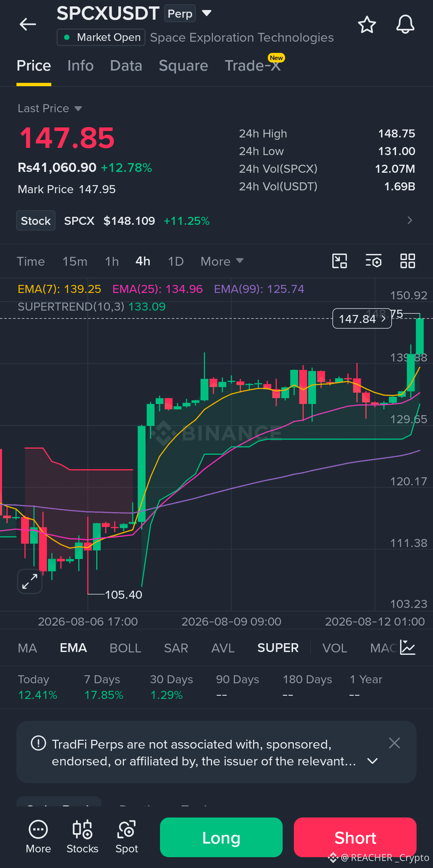
Task: Open the More menu in bottom bar
Action: click(38, 837)
